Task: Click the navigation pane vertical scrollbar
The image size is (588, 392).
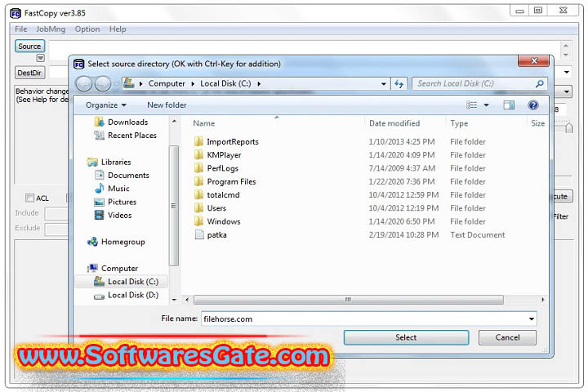Action: pyautogui.click(x=174, y=206)
